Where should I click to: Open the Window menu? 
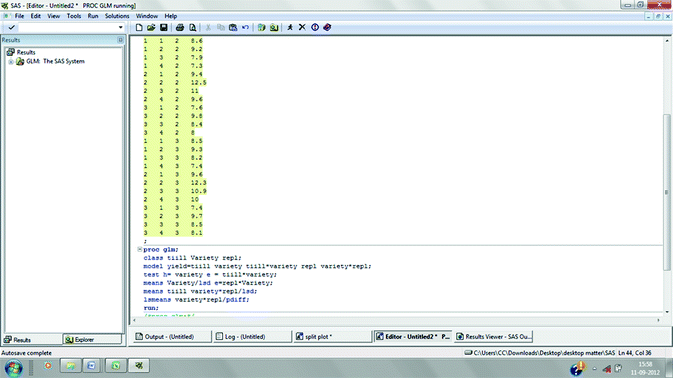[x=147, y=16]
